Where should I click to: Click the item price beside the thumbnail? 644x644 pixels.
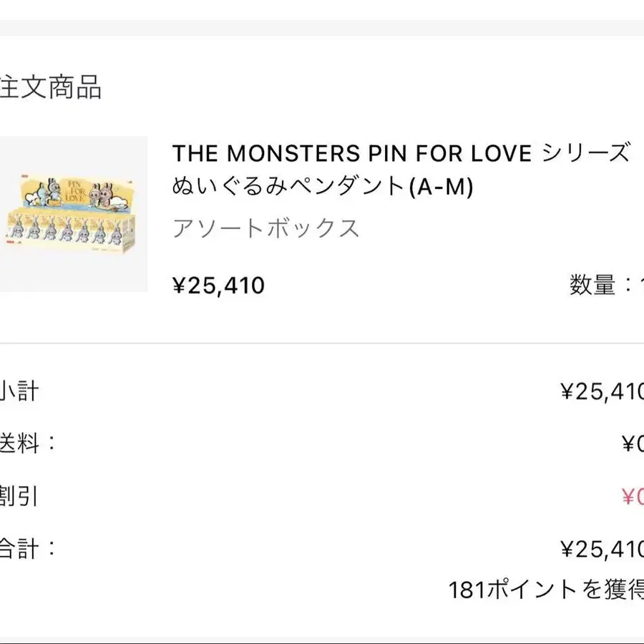219,286
